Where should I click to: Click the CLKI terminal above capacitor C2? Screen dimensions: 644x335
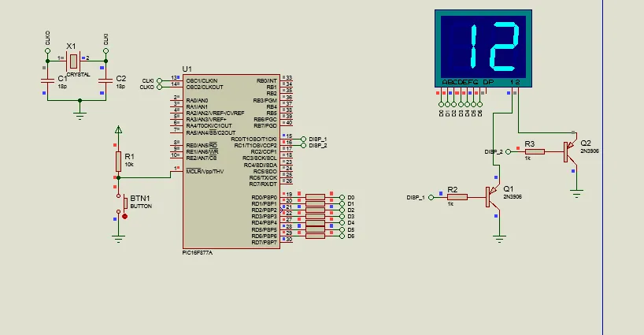click(106, 51)
